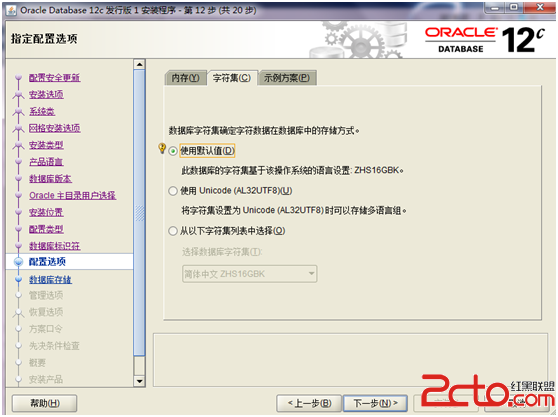Click the 选择数据库字符集(T) label
Image resolution: width=558 pixels, height=417 pixels.
(222, 252)
